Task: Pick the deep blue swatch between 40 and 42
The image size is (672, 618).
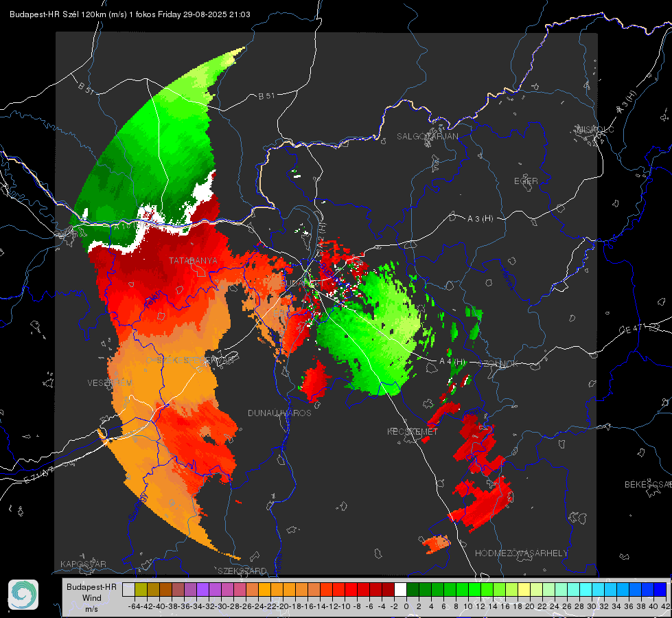Action: 660,589
